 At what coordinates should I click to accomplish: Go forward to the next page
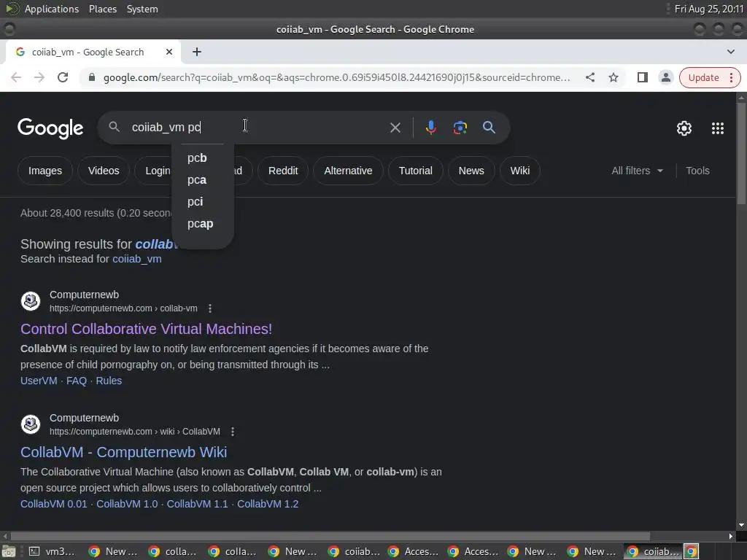pos(39,77)
